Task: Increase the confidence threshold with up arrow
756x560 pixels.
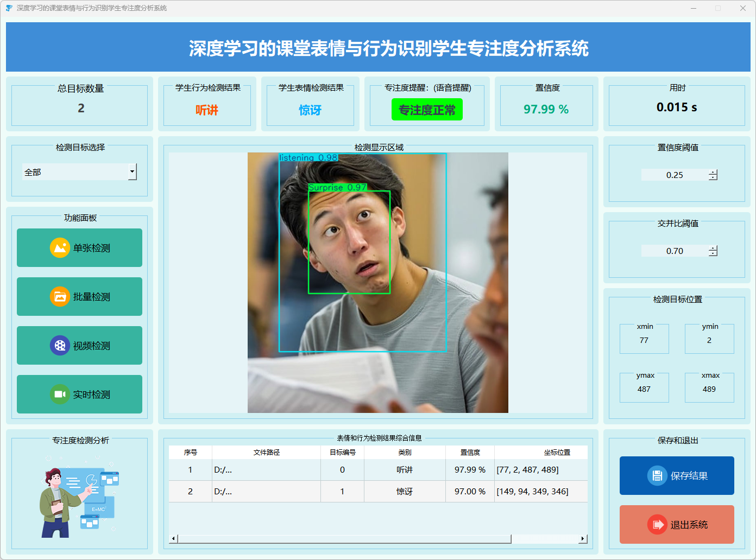Action: pos(713,172)
